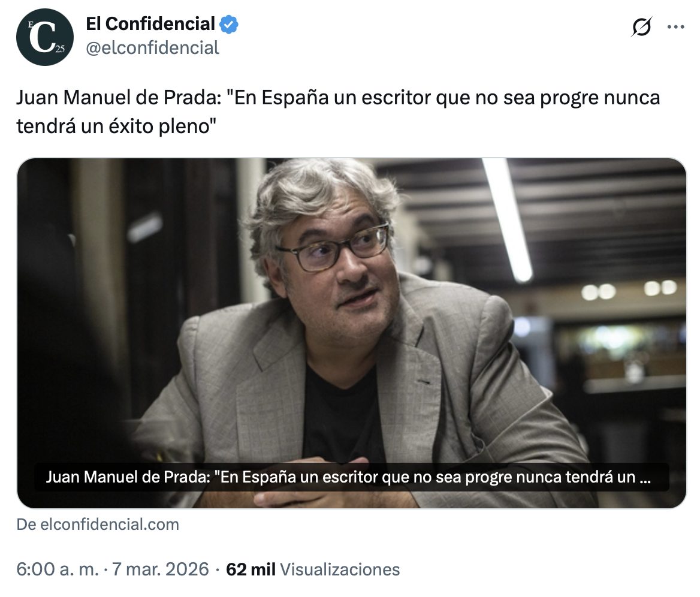The height and width of the screenshot is (597, 700).
Task: Click the word 'Visualizaciones' in the footer
Action: point(339,569)
